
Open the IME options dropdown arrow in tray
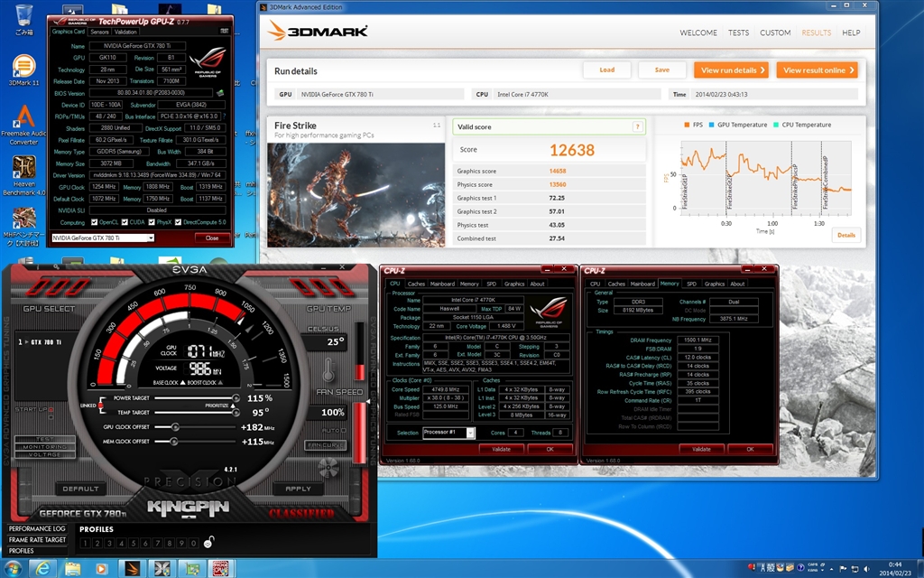[821, 569]
